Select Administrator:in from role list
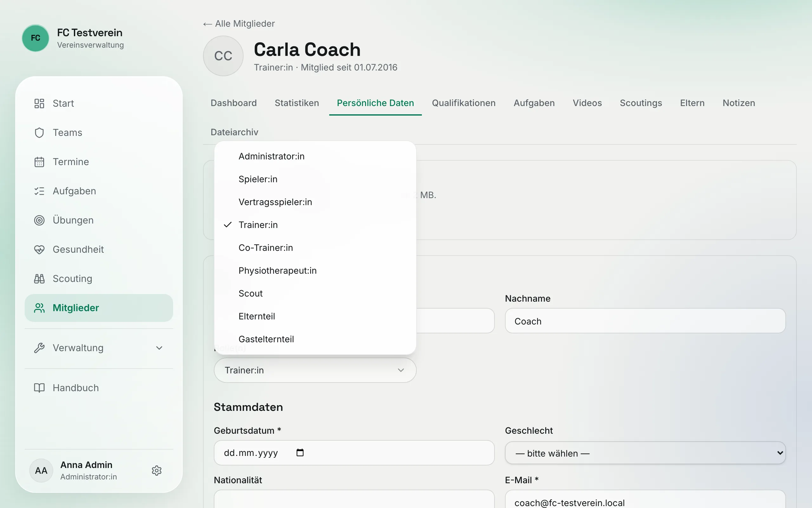 coord(315,157)
